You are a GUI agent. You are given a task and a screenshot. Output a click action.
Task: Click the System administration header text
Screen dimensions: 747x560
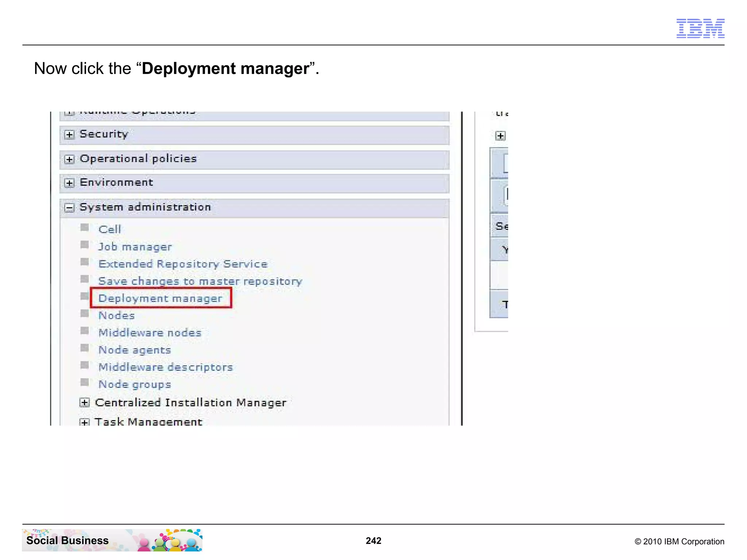(145, 207)
